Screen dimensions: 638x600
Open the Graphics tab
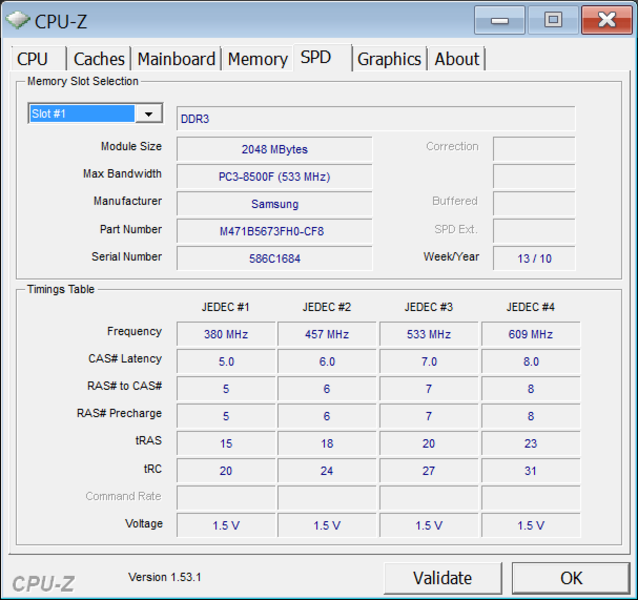(389, 59)
